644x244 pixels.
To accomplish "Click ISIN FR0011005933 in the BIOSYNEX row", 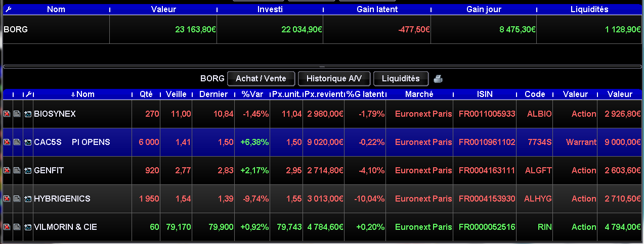I will [x=487, y=114].
